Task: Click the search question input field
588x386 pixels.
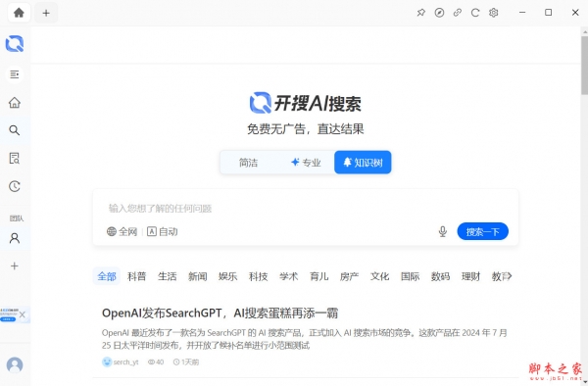Action: click(x=306, y=208)
